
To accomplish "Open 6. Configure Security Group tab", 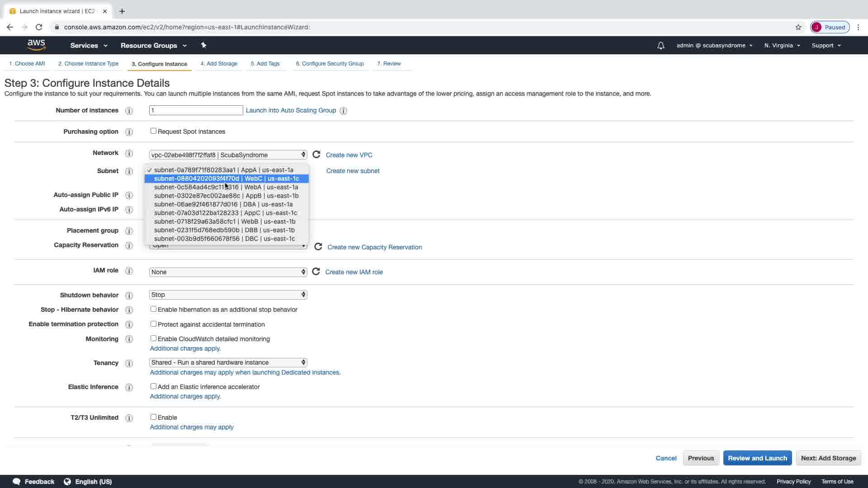I will pyautogui.click(x=330, y=64).
